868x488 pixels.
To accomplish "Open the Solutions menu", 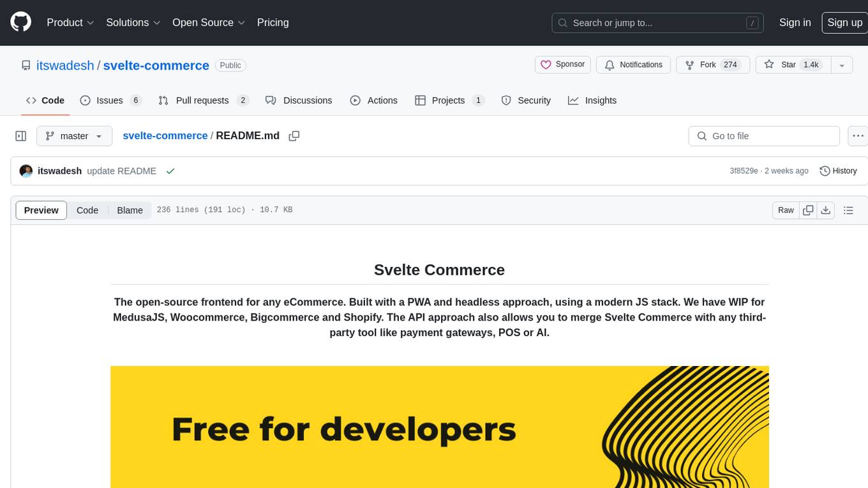I will [x=133, y=22].
